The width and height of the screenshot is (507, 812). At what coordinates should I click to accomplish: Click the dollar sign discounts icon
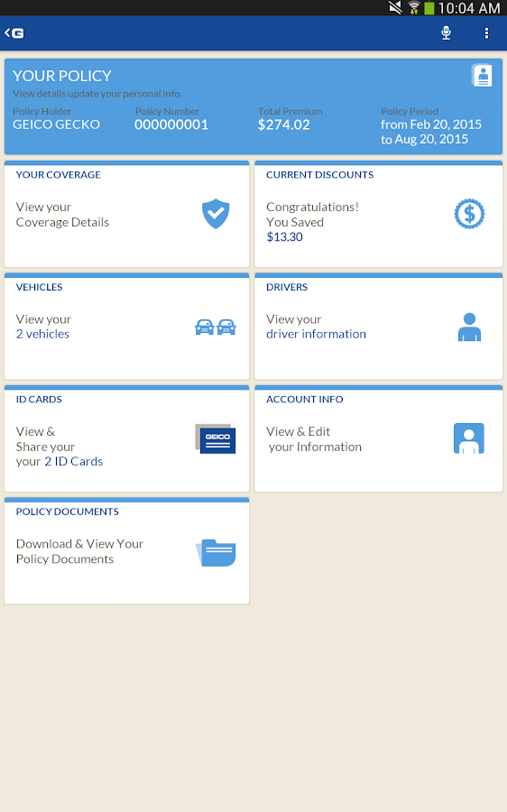point(469,214)
